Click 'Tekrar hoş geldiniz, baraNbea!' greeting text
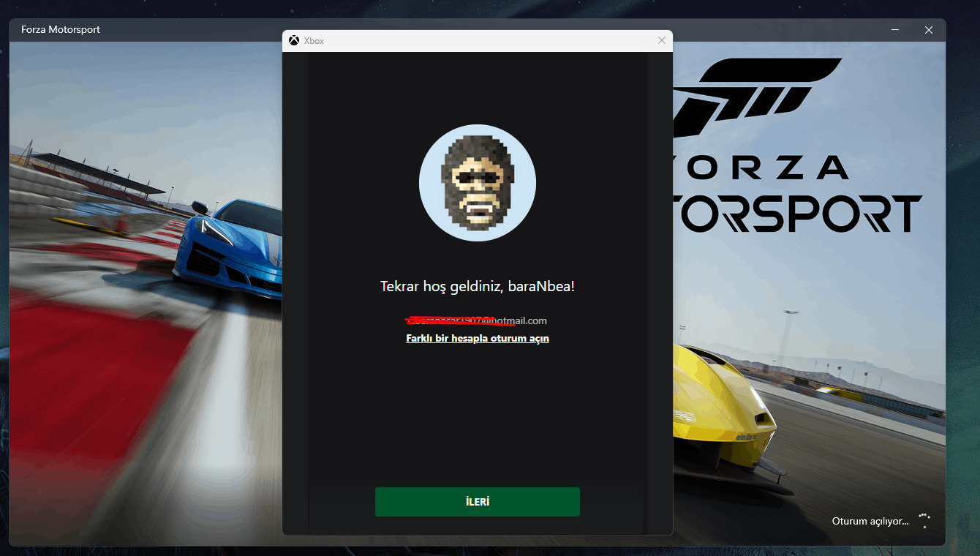This screenshot has width=980, height=556. (x=478, y=287)
